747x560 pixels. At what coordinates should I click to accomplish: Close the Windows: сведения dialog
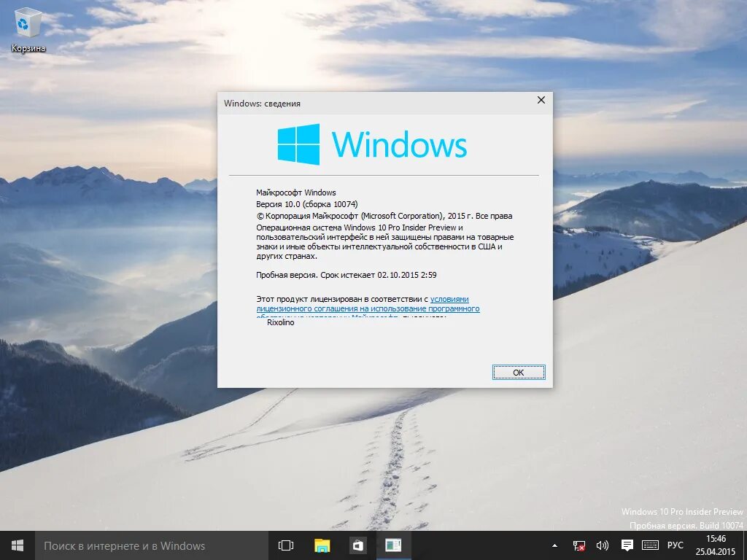point(541,100)
